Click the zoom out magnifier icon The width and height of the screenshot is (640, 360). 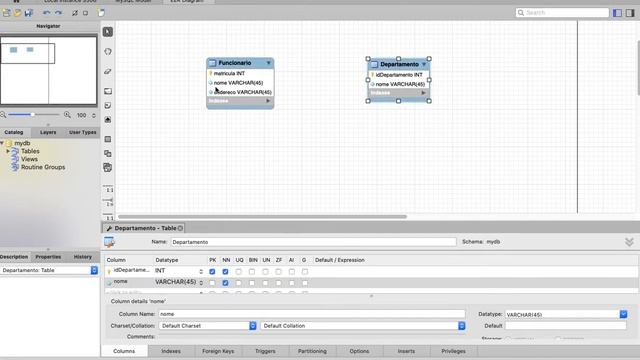click(3, 115)
